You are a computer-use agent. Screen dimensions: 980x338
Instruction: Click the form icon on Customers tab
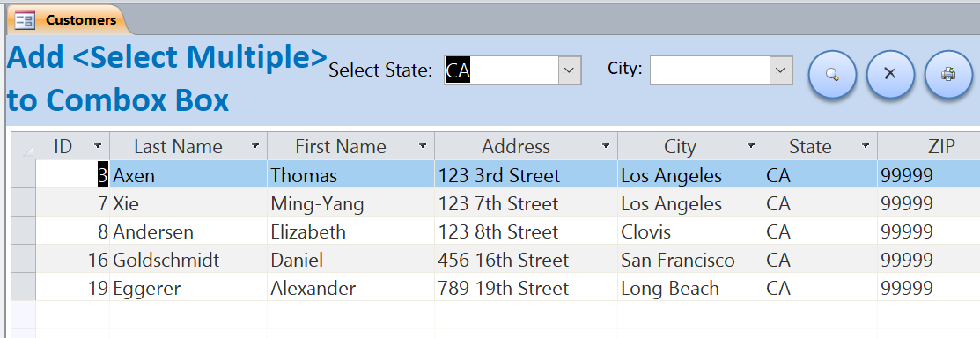[x=25, y=20]
